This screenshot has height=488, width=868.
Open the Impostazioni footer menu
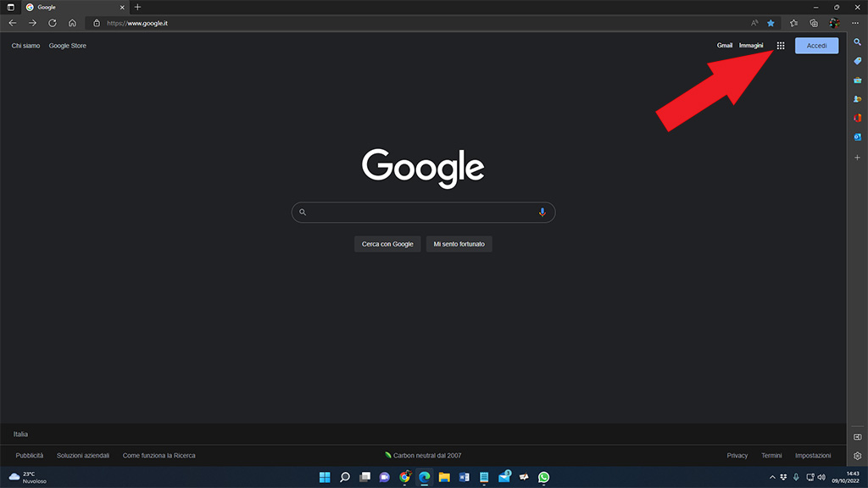[813, 455]
